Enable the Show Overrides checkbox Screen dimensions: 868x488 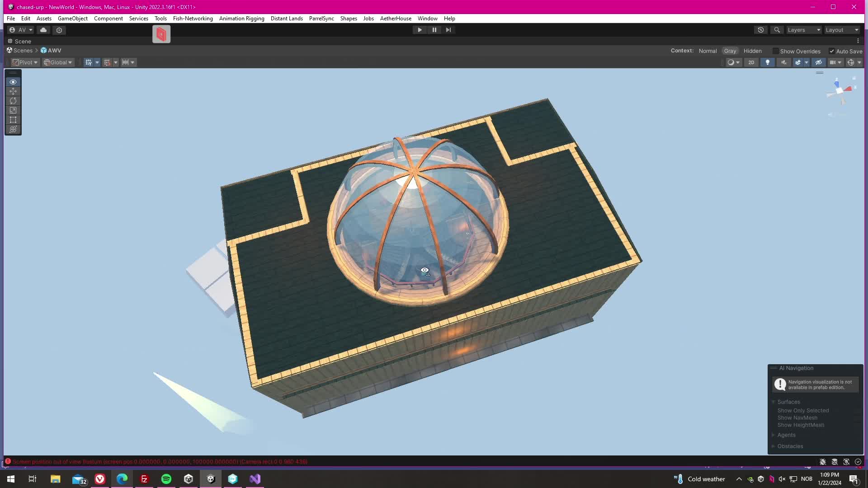coord(776,51)
